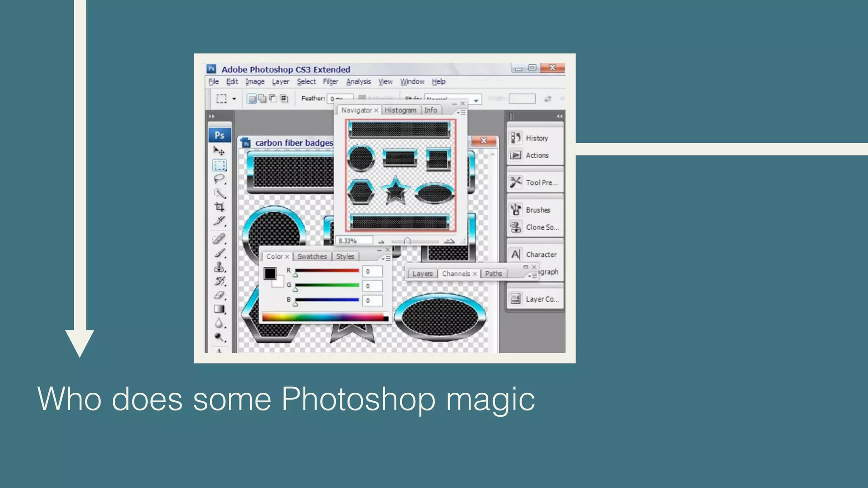
Task: Click the black foreground color swatch
Action: [270, 273]
